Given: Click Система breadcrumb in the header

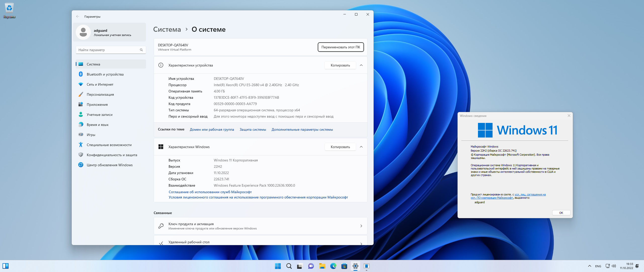Looking at the screenshot, I should [167, 29].
